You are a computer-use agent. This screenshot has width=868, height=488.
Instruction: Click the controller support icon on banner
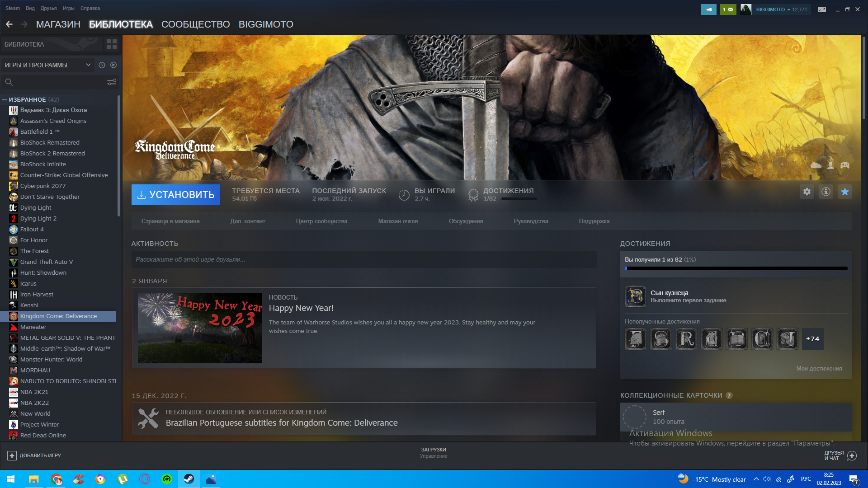pos(845,165)
